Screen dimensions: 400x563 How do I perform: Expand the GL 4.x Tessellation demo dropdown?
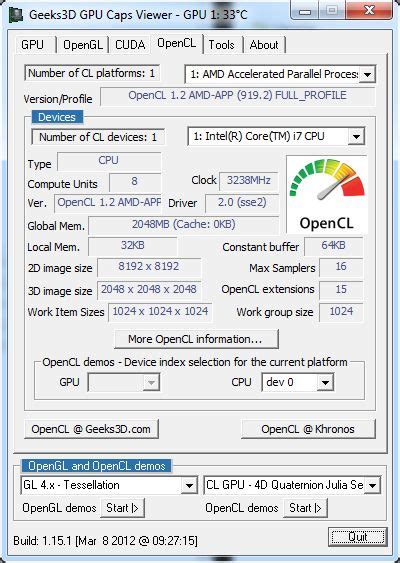click(x=189, y=485)
